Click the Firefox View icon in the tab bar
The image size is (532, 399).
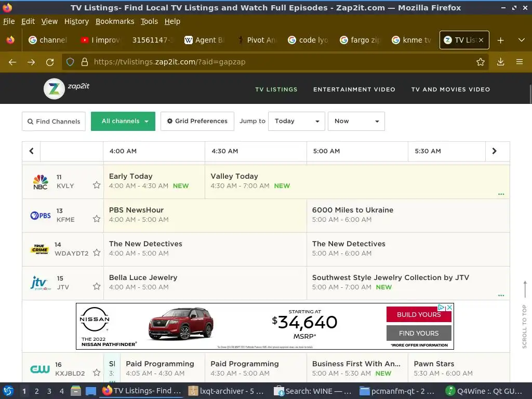pyautogui.click(x=10, y=40)
